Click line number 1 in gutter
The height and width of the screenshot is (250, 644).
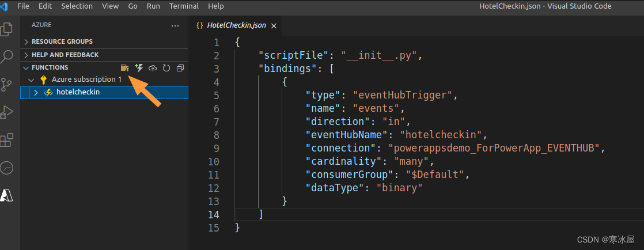click(x=217, y=43)
